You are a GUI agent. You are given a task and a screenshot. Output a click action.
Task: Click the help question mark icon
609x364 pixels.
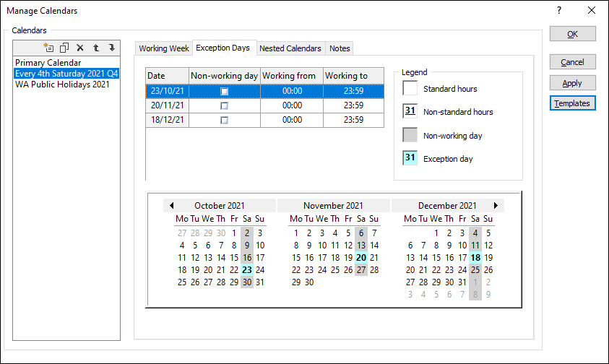coord(558,11)
